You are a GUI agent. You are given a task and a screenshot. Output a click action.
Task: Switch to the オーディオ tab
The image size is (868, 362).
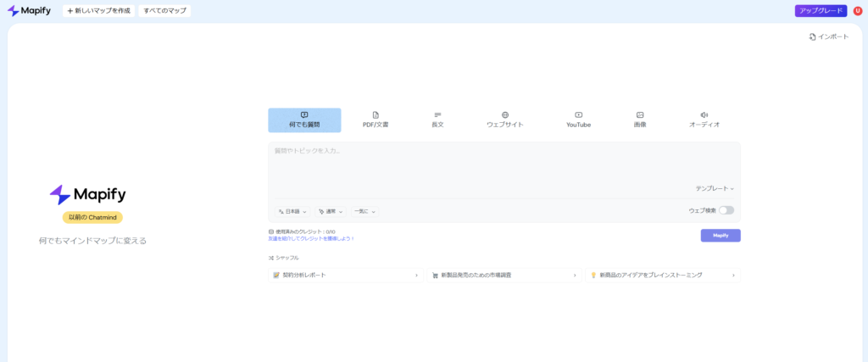point(704,120)
